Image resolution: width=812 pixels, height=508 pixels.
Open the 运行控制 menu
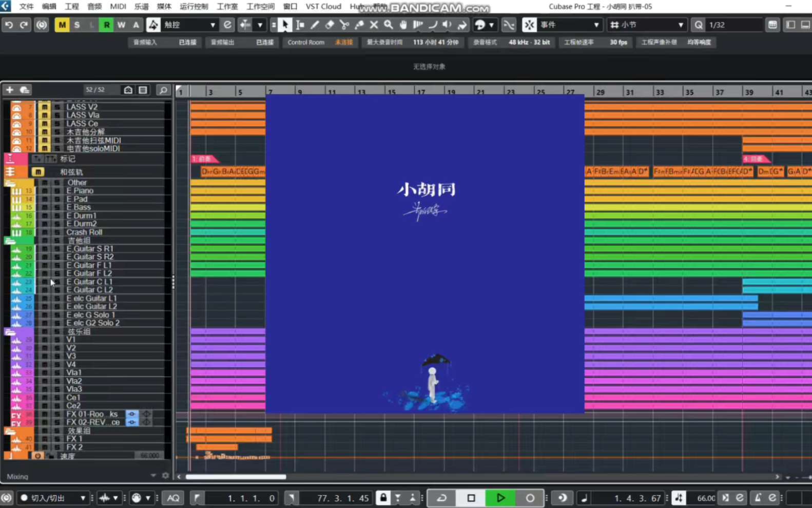[x=194, y=6]
